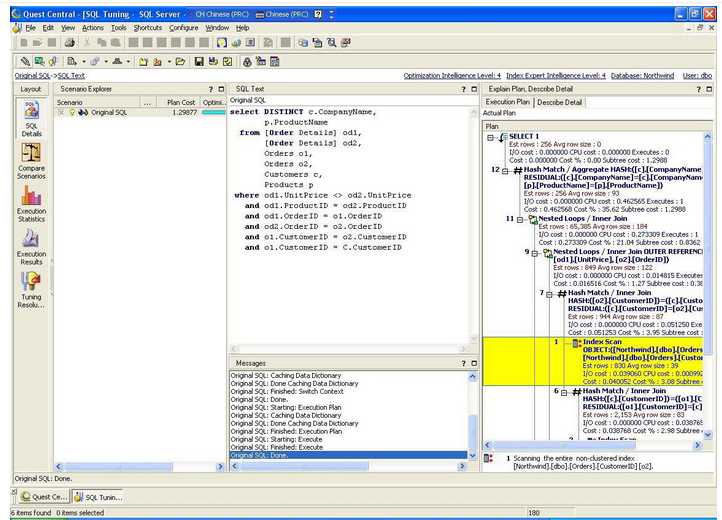Image resolution: width=722 pixels, height=520 pixels.
Task: Click the Database: Northwind link
Action: pyautogui.click(x=642, y=76)
